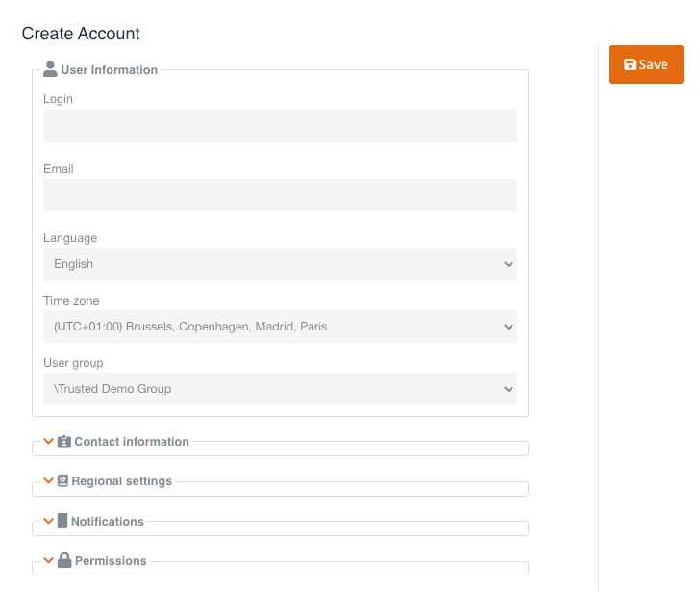Screen dimensions: 700x612
Task: Click the mobile phone icon for Notifications
Action: click(x=62, y=521)
